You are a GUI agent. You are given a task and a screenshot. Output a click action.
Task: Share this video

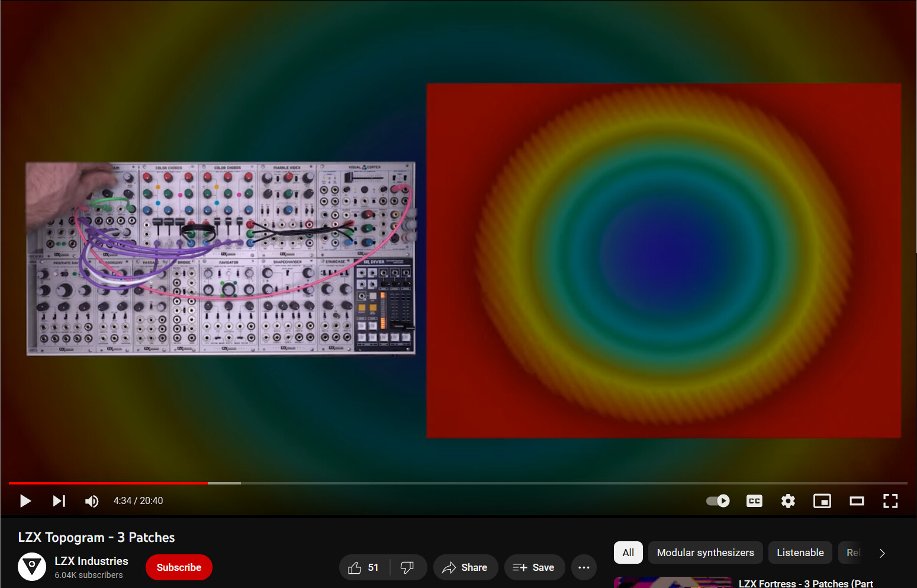coord(465,567)
